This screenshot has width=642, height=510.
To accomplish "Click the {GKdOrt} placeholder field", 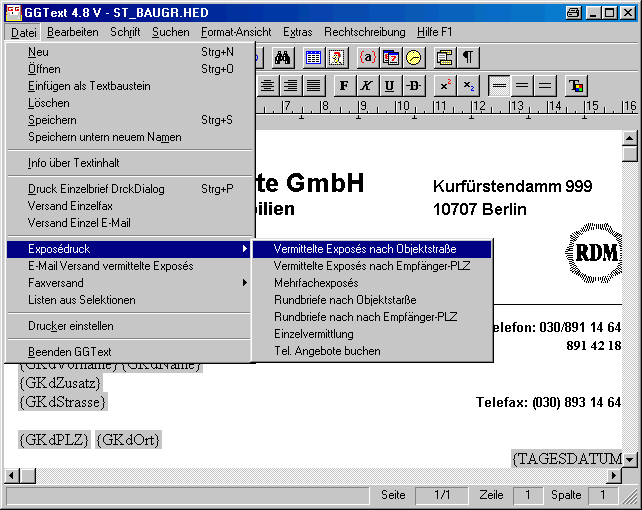I will click(x=129, y=440).
